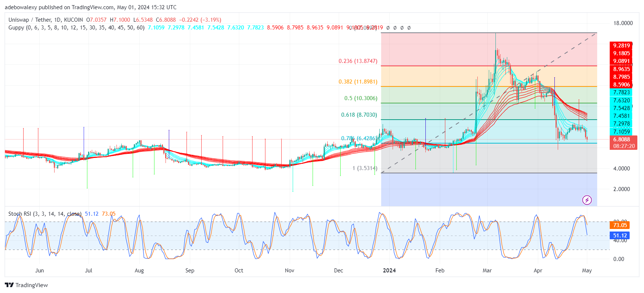Click the May label on time axis
Screen dimensions: 644x293
tap(587, 271)
